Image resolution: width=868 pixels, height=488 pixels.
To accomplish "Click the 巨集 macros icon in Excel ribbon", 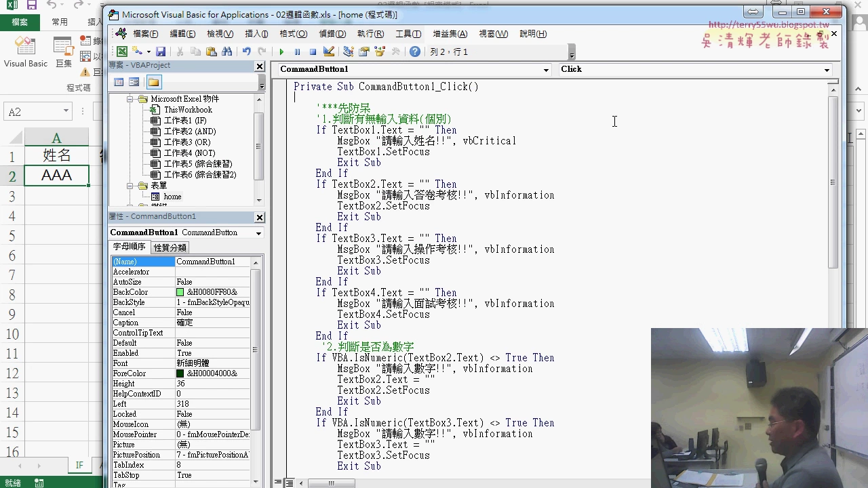I will tap(64, 51).
